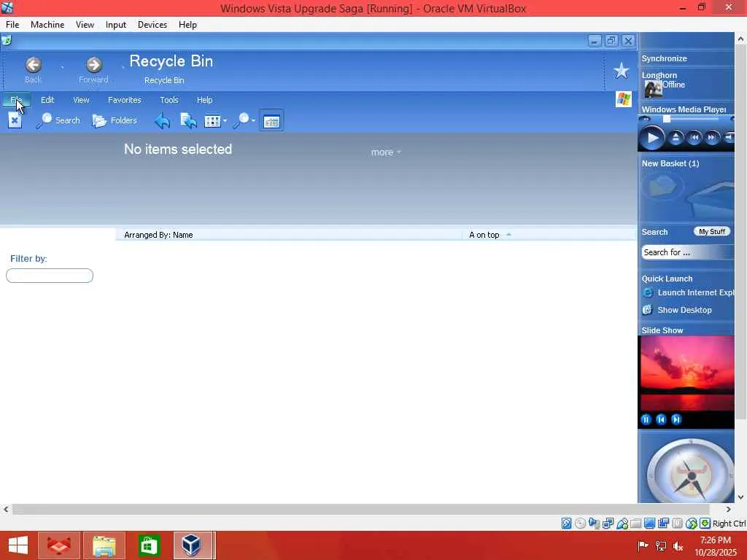Go to next slide in slide show
The width and height of the screenshot is (747, 560).
(x=676, y=419)
